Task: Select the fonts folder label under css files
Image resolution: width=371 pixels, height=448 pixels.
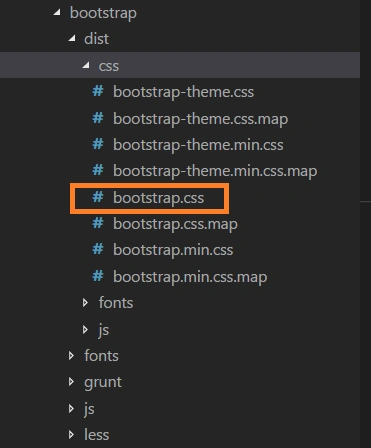Action: [x=116, y=303]
